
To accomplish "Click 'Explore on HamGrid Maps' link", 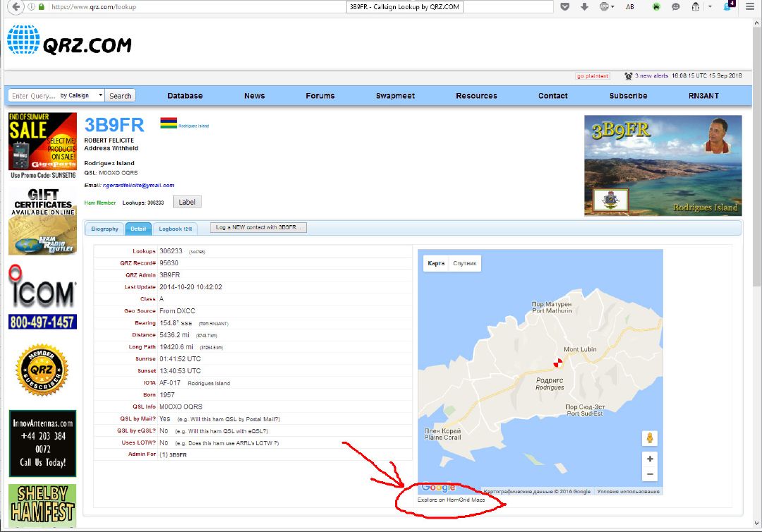I will 451,500.
